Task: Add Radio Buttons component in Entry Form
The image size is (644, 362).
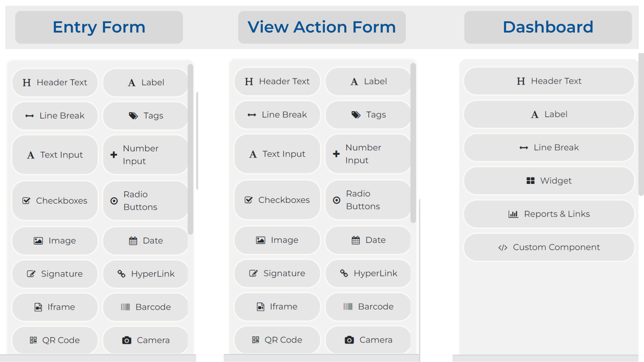Action: point(146,201)
